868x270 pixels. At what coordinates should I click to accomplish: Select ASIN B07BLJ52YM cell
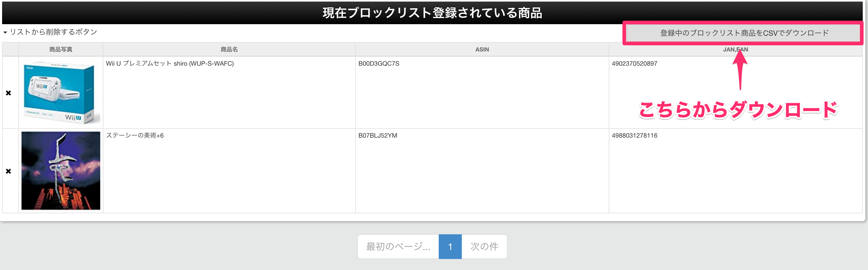[x=378, y=136]
